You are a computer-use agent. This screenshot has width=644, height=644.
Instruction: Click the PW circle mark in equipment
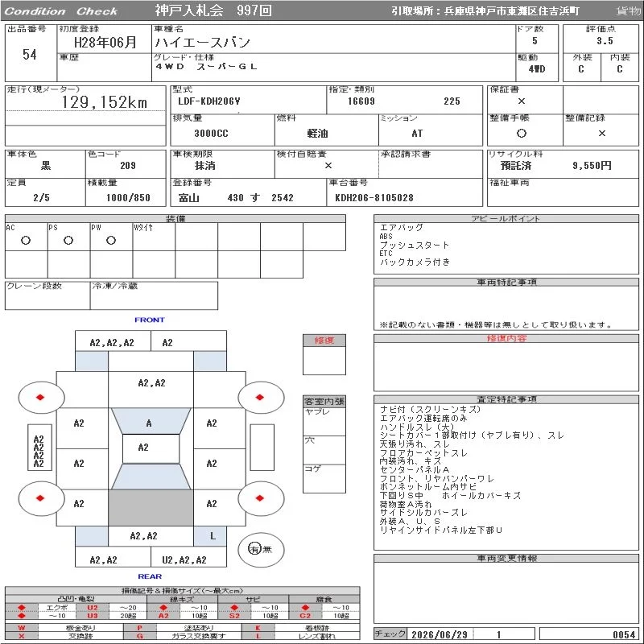pos(111,240)
